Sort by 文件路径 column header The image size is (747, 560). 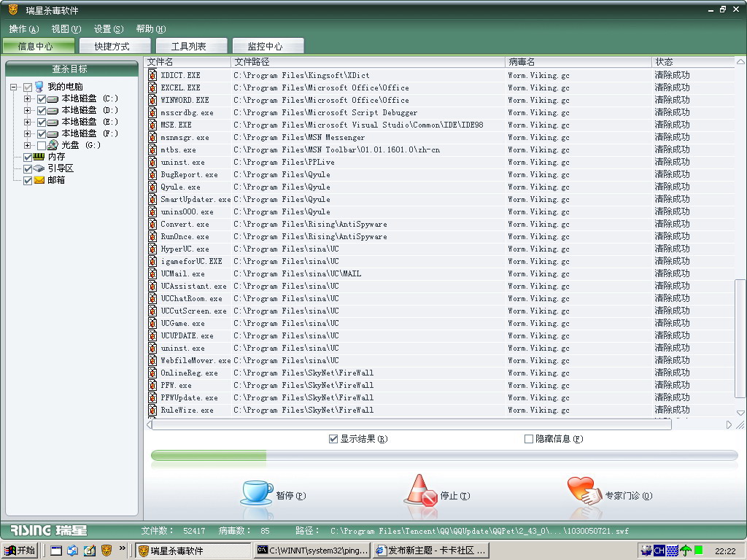[x=368, y=62]
